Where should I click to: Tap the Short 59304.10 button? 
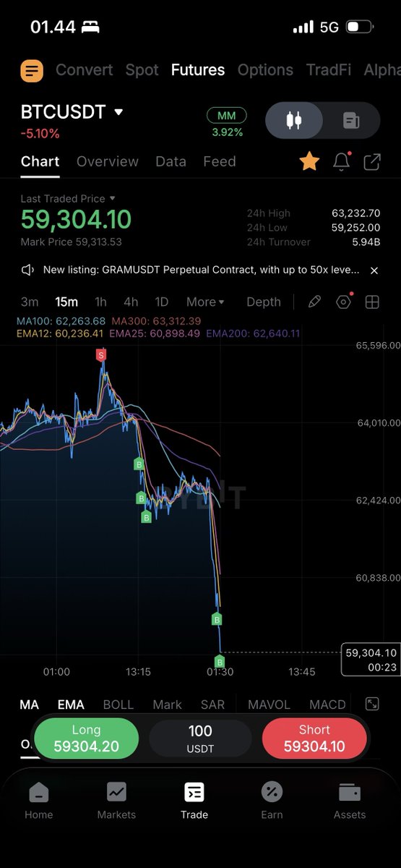tap(314, 738)
